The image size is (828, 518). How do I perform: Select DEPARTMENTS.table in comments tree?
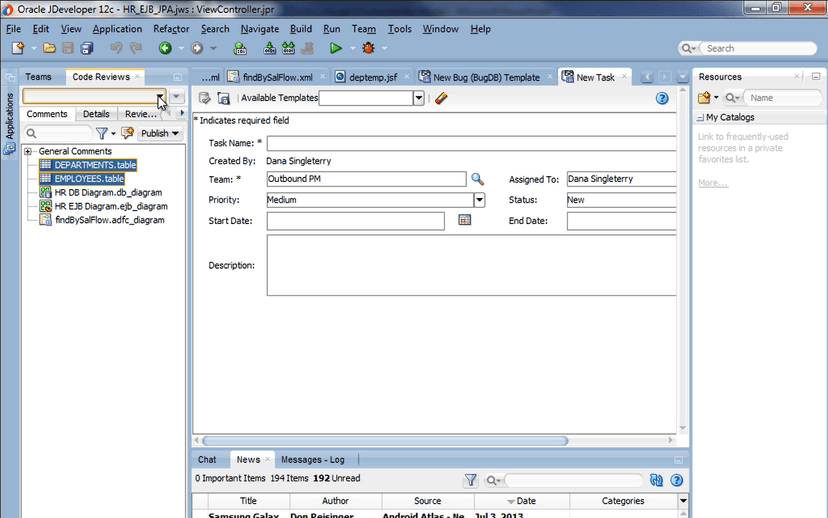click(x=95, y=165)
